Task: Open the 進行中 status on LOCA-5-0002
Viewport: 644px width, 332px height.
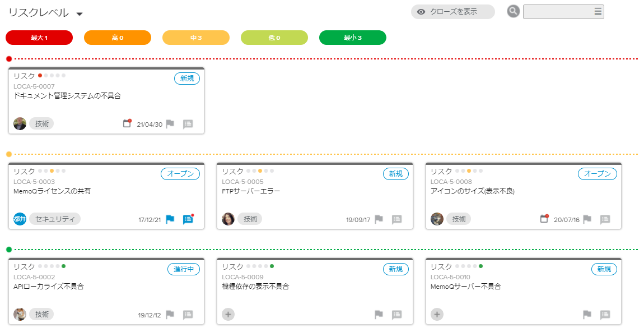Action: (x=184, y=269)
